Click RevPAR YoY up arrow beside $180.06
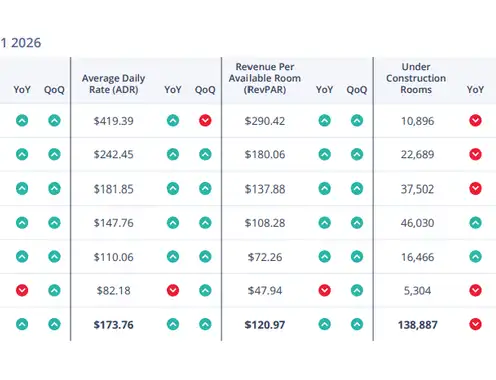Viewport: 496px width, 380px height. pyautogui.click(x=324, y=154)
